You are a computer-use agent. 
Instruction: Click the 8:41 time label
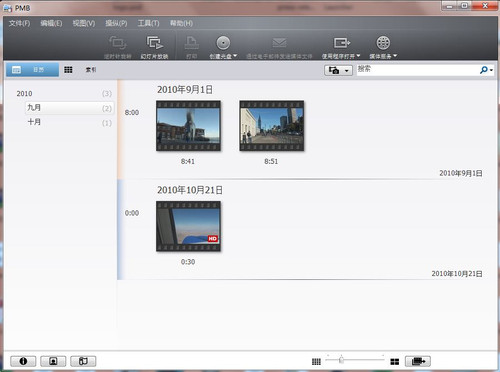188,161
